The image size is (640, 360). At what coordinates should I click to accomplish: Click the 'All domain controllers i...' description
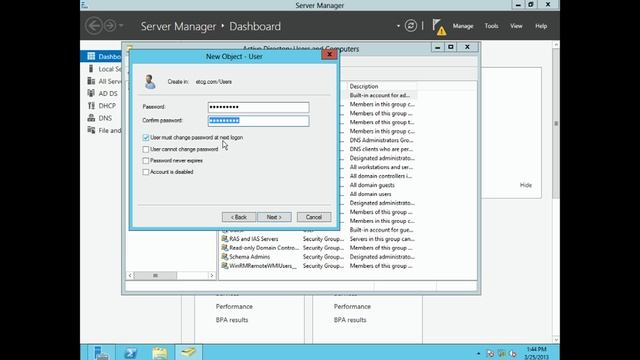(381, 176)
